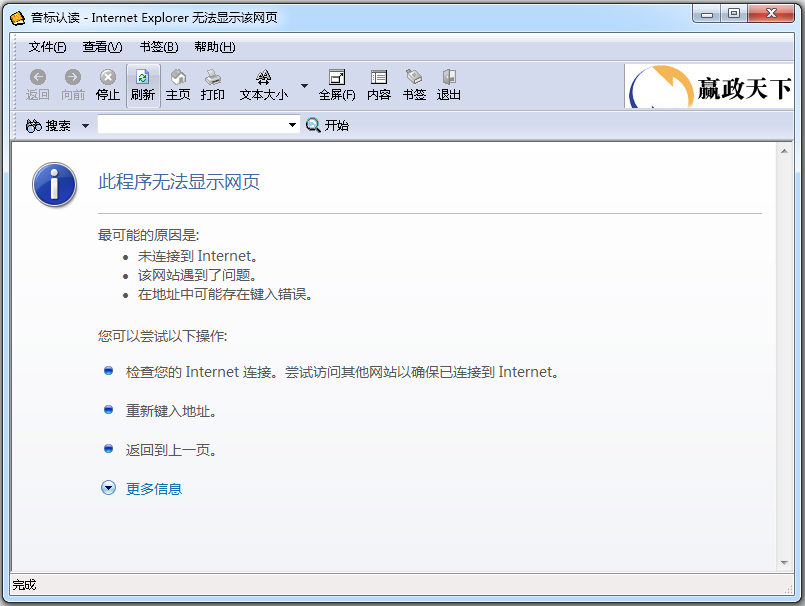The image size is (805, 606).
Task: Open the 帮助(H) menu
Action: pyautogui.click(x=212, y=46)
